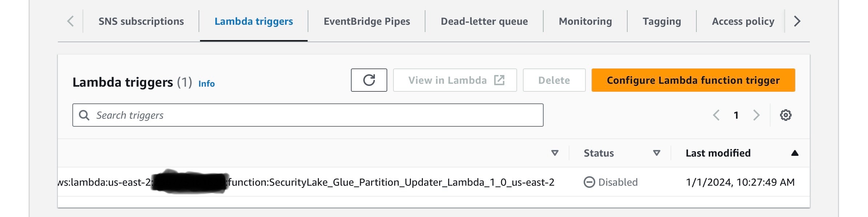Click the Disabled status icon
The width and height of the screenshot is (868, 217).
click(x=589, y=182)
